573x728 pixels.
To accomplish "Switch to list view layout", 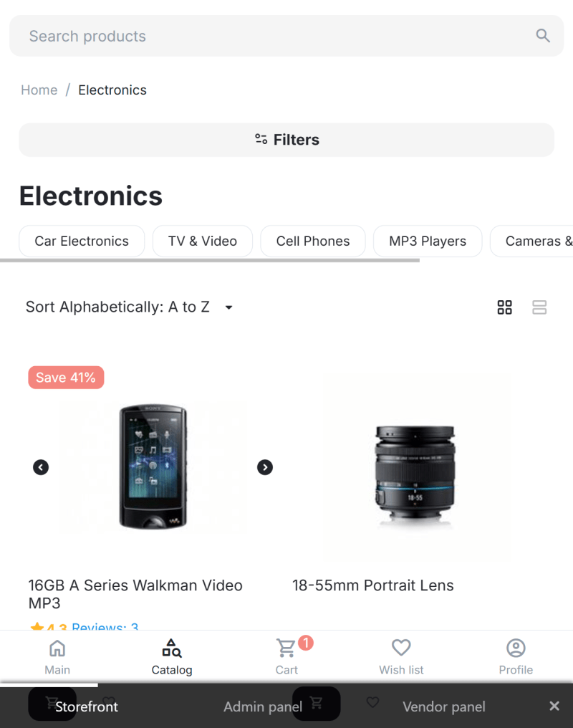I will [539, 307].
